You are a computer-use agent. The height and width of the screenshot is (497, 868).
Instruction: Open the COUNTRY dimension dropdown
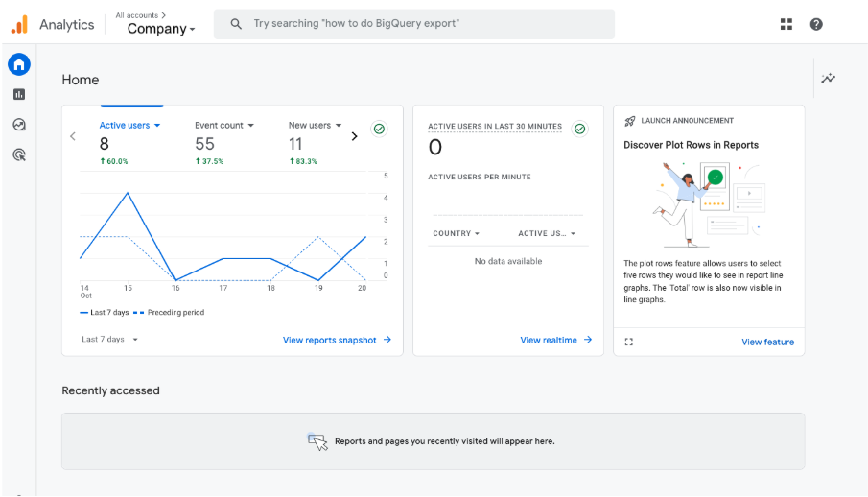pyautogui.click(x=457, y=233)
